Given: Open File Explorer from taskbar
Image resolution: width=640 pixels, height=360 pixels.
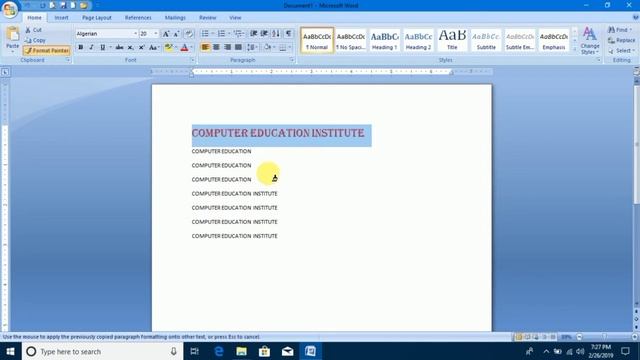Looking at the screenshot, I should click(x=242, y=351).
